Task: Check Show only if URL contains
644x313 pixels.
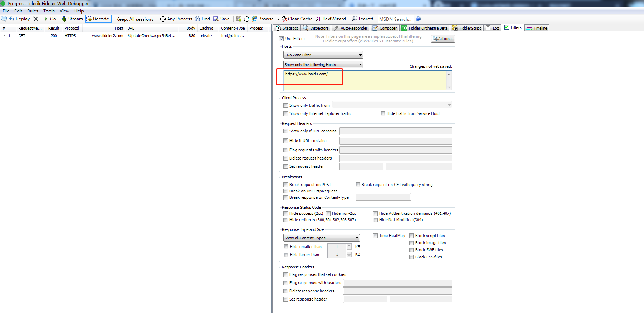Action: [286, 131]
